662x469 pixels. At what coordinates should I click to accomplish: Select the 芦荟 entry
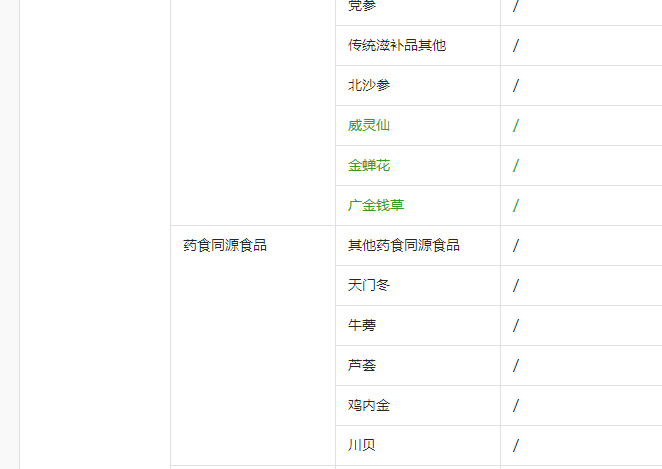[362, 366]
